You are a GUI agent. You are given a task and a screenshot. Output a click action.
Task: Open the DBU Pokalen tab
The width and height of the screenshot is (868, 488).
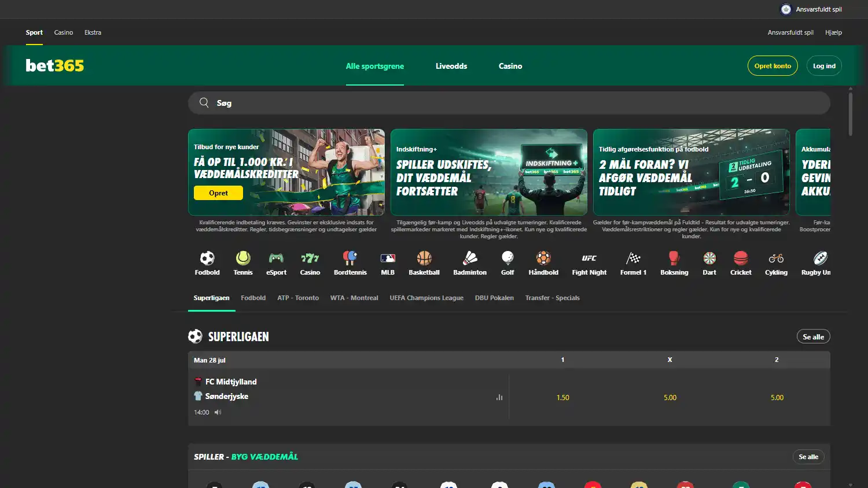tap(494, 298)
